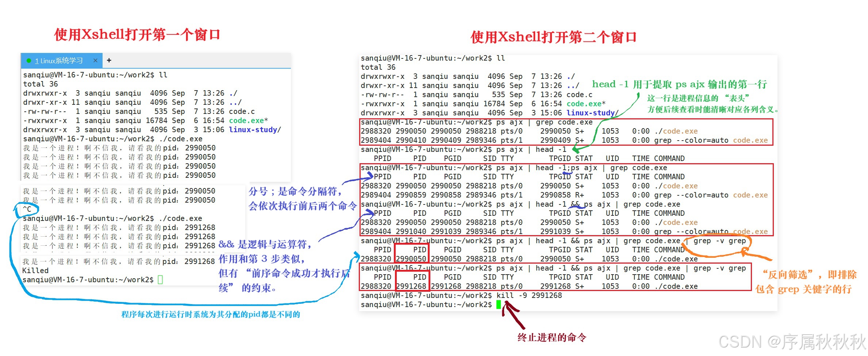Close the '1 Linux系统学习' tab
868x356 pixels.
point(95,61)
